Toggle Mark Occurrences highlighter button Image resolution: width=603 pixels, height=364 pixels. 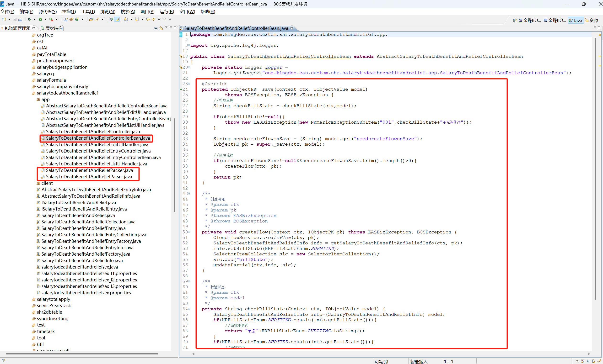pyautogui.click(x=117, y=19)
